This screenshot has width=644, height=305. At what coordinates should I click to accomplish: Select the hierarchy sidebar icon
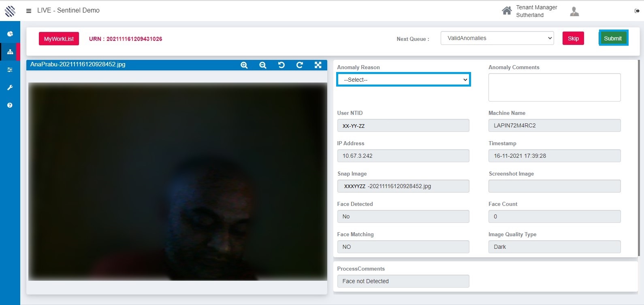pos(10,52)
